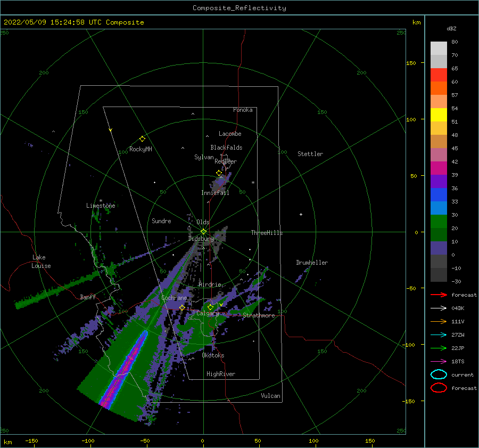Click the yellow diamond marker near RockyMH

pos(142,139)
